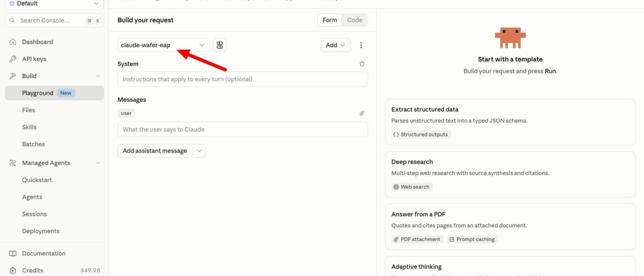Click the $49.98 credits balance
Image resolution: width=644 pixels, height=276 pixels.
pos(90,270)
